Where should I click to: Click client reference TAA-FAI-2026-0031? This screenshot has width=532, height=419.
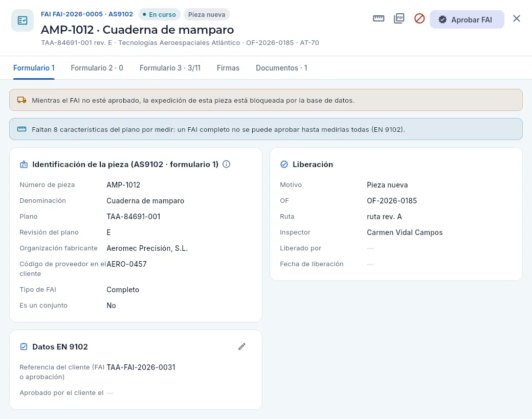tap(141, 367)
